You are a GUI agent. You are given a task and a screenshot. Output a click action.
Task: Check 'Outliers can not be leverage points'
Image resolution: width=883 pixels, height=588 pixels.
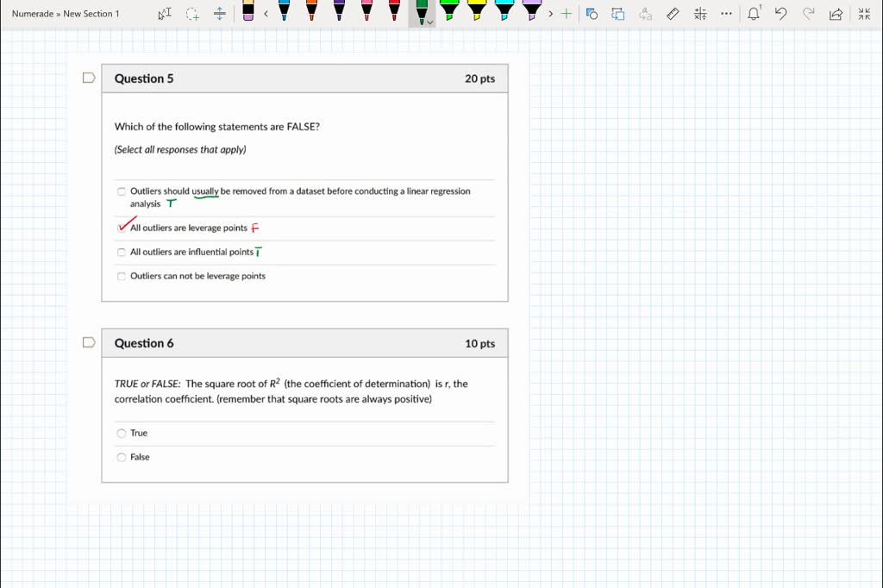click(122, 276)
